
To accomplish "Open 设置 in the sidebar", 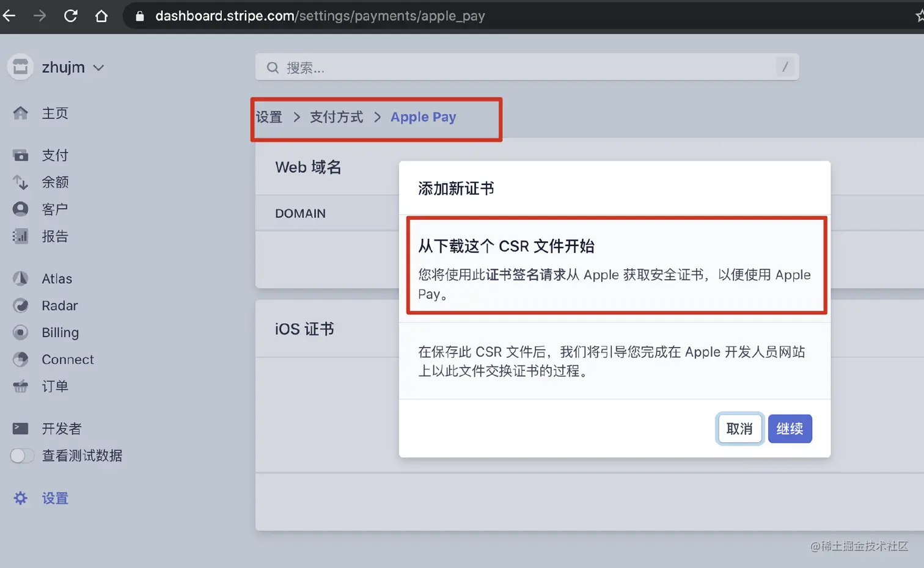I will [55, 498].
